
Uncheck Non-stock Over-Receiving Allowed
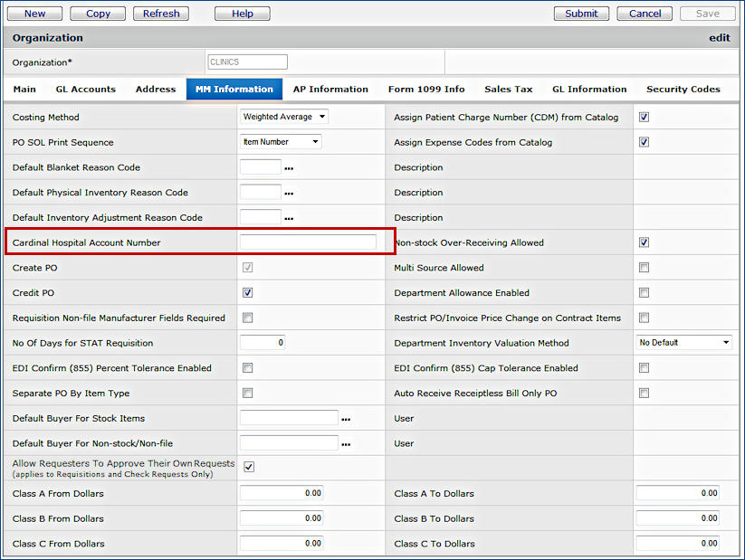(x=644, y=242)
